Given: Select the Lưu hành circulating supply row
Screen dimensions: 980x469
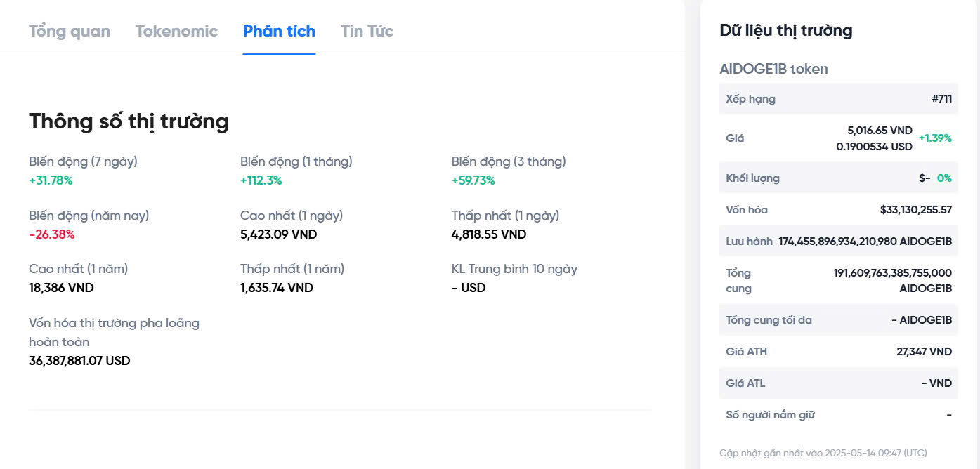Looking at the screenshot, I should click(838, 241).
